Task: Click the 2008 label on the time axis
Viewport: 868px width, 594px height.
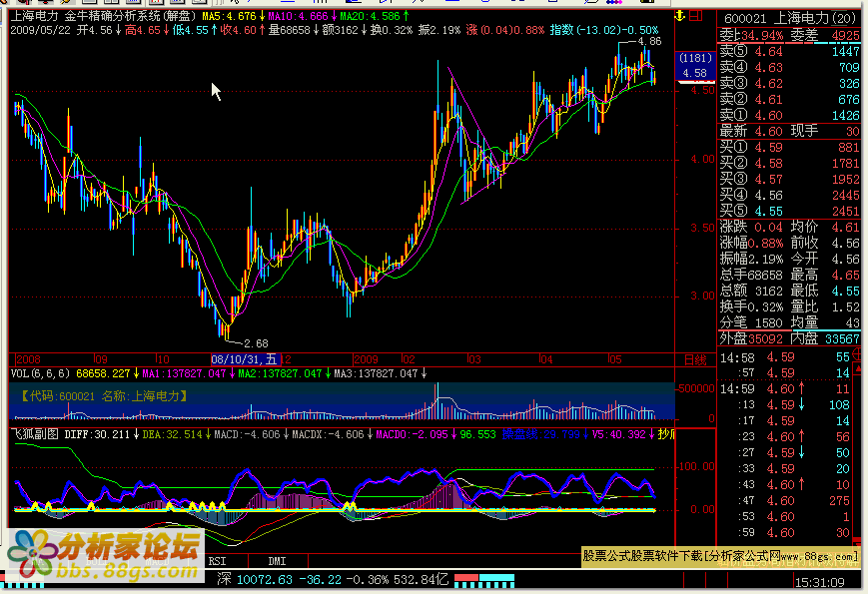Action: [28, 359]
